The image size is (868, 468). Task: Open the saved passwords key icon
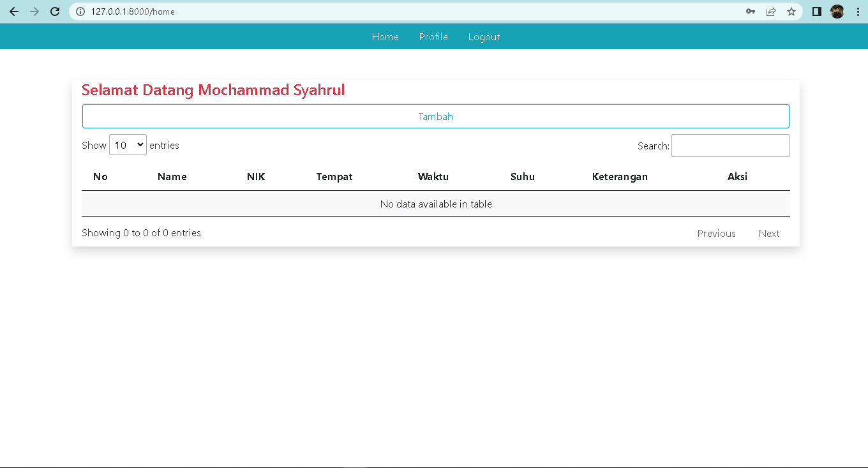(751, 11)
